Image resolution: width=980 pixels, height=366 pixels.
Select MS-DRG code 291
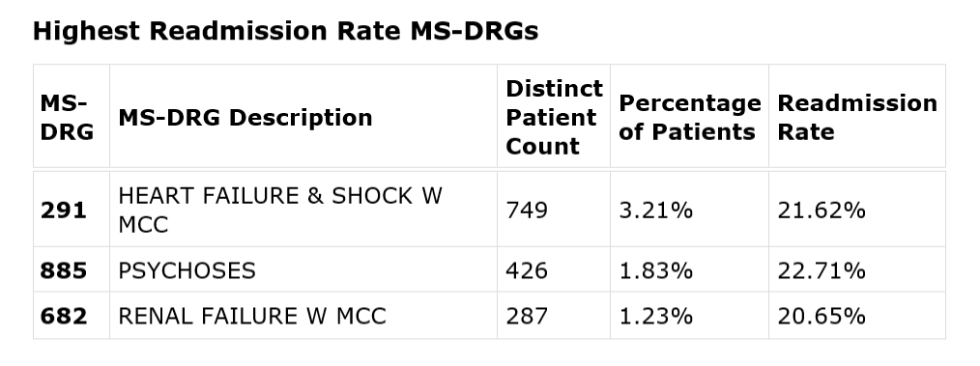(64, 211)
